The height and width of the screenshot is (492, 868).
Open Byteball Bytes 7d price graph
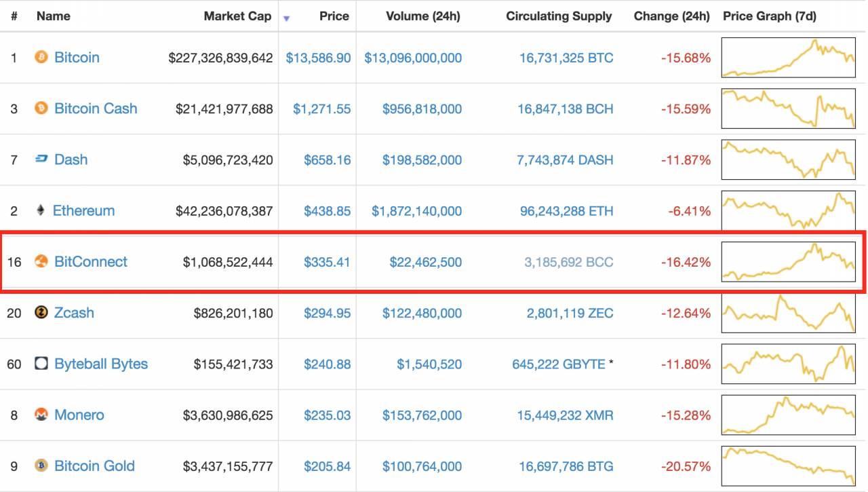point(789,364)
